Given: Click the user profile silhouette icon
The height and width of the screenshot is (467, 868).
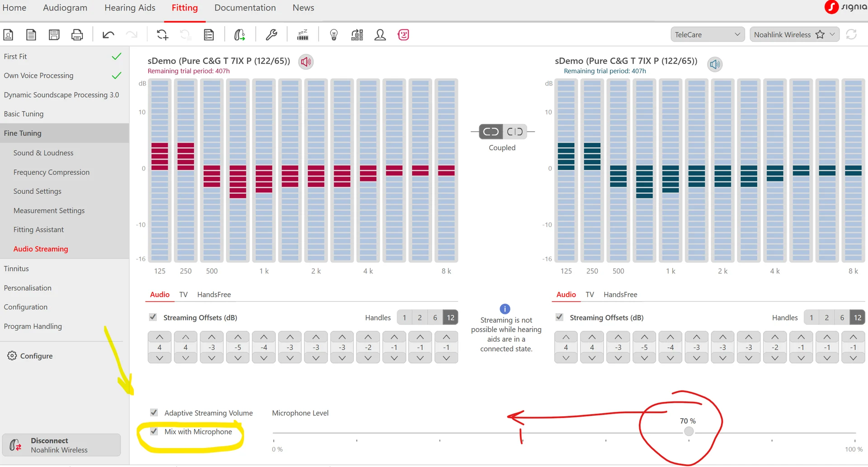Looking at the screenshot, I should (x=380, y=35).
